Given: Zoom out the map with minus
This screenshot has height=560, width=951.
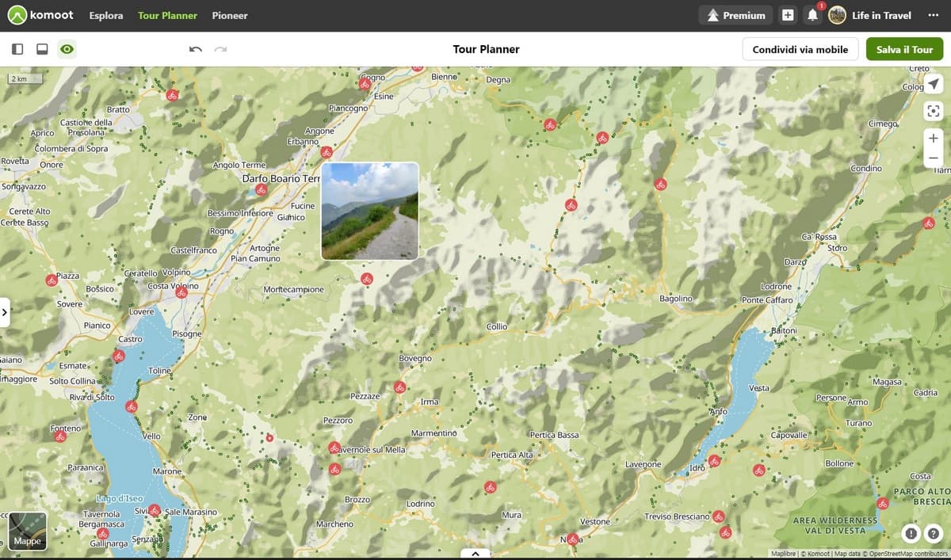Looking at the screenshot, I should [934, 158].
